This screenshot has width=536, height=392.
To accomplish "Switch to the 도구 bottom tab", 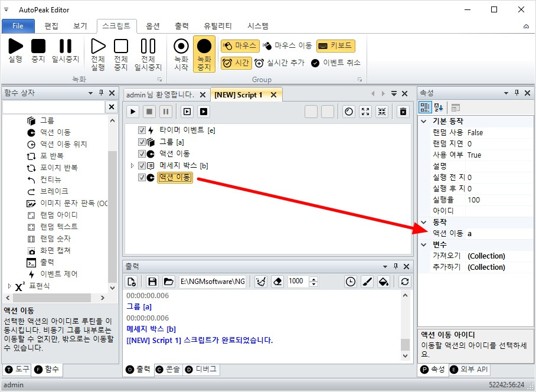I will (18, 369).
